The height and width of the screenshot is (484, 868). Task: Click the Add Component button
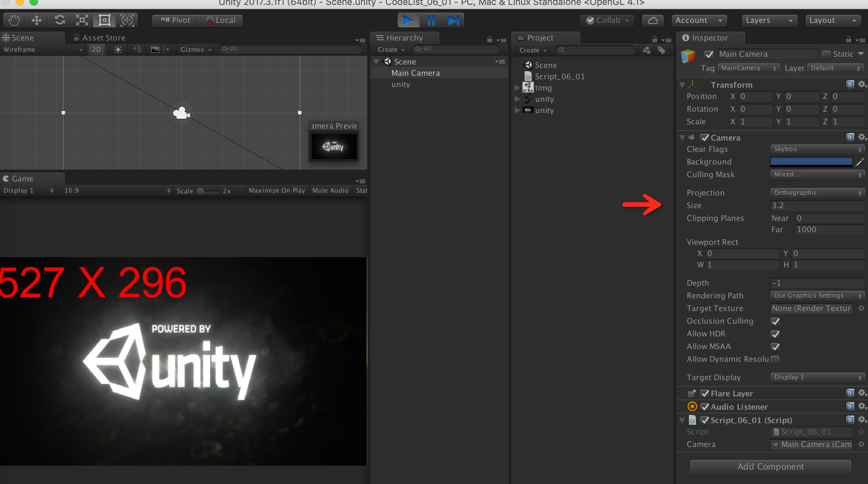[770, 467]
